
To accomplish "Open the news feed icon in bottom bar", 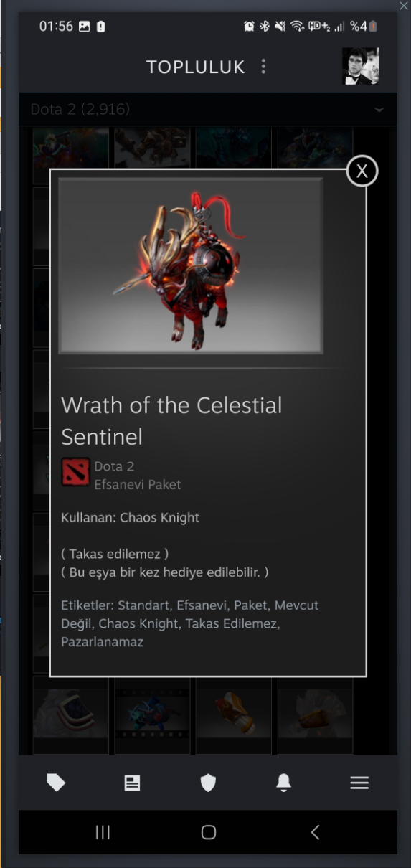I will tap(132, 783).
